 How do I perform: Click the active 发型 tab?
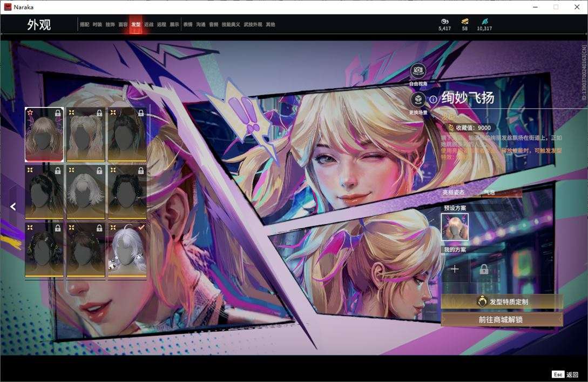136,24
